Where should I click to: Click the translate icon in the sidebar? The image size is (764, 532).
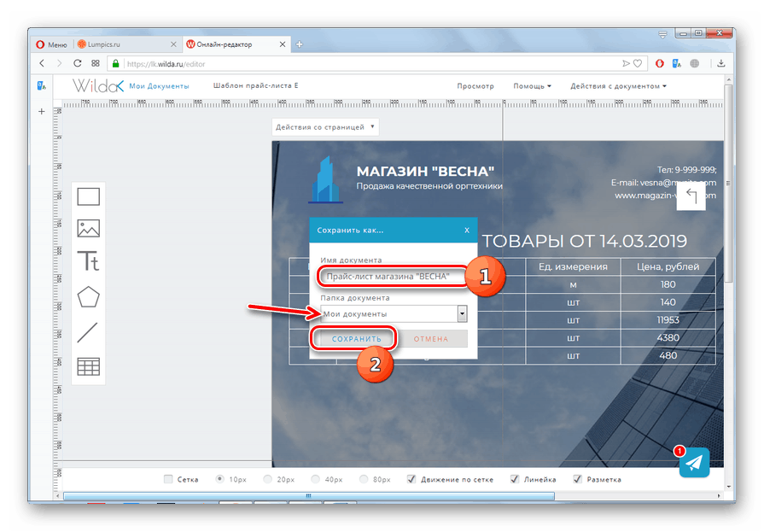point(42,86)
